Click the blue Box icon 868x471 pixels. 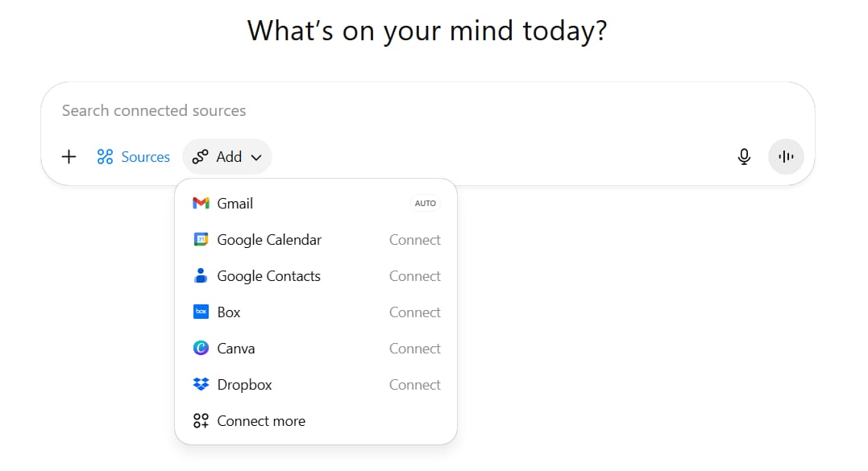tap(201, 312)
